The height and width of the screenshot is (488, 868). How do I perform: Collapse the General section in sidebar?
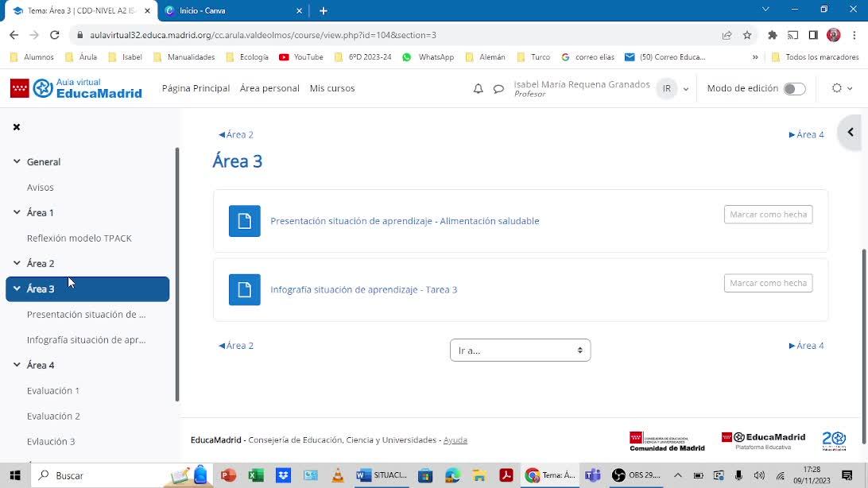17,161
